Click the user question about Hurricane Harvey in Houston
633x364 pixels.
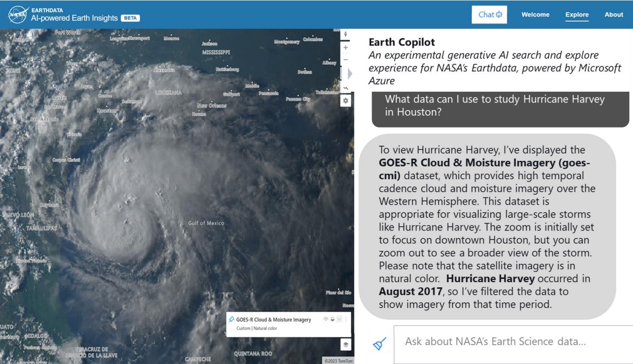pos(500,109)
